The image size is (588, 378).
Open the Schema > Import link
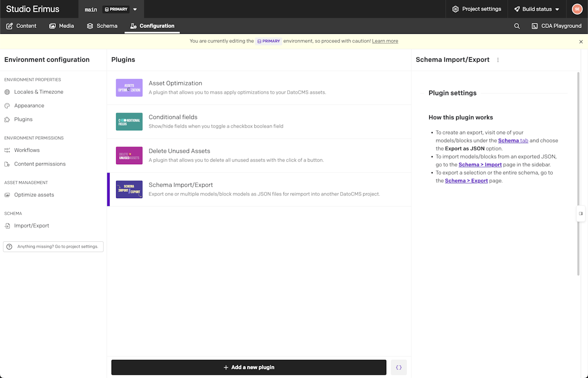coord(480,165)
